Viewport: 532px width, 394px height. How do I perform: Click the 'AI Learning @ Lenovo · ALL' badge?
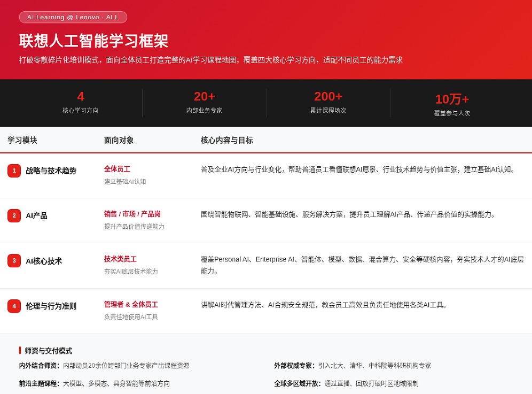(x=73, y=17)
